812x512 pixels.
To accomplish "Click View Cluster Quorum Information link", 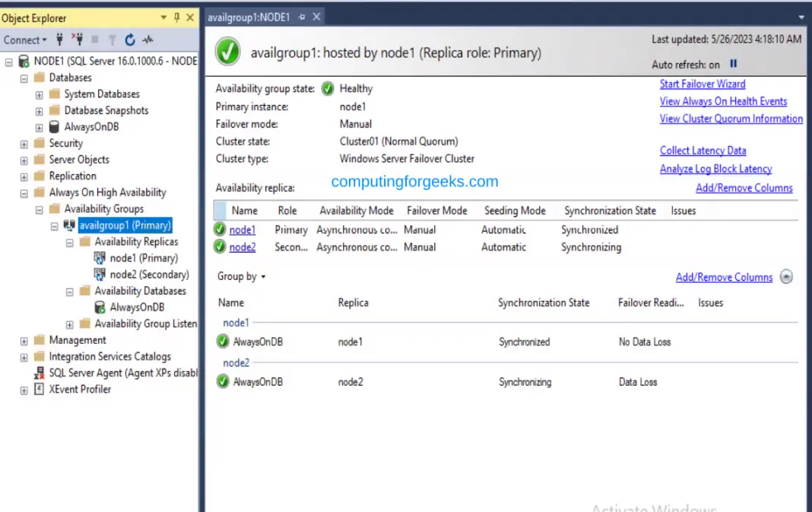I will click(x=731, y=119).
